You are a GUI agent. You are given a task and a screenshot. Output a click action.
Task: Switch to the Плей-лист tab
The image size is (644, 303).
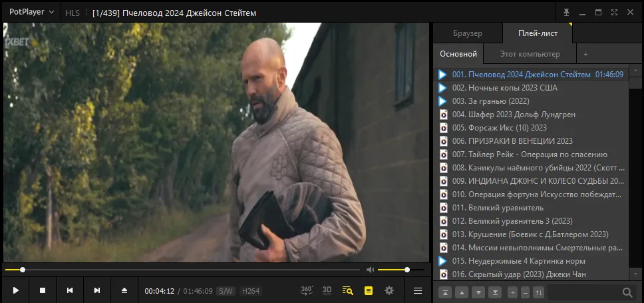538,33
